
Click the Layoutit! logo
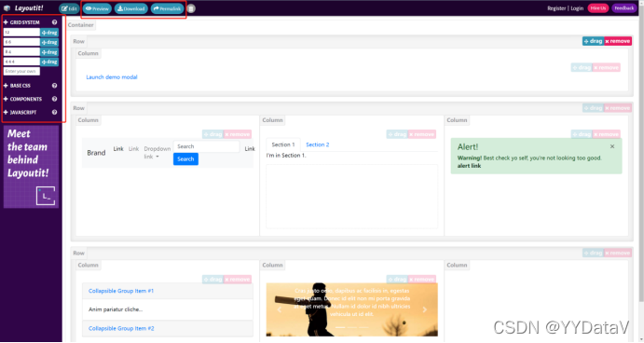[x=24, y=8]
